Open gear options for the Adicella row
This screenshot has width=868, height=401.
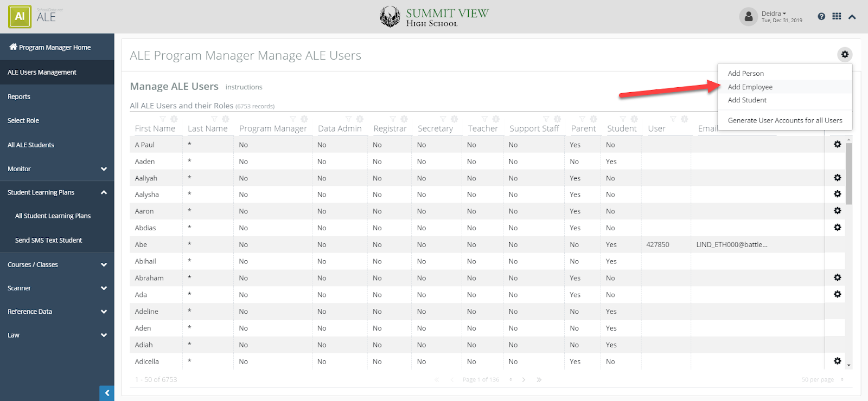[838, 361]
